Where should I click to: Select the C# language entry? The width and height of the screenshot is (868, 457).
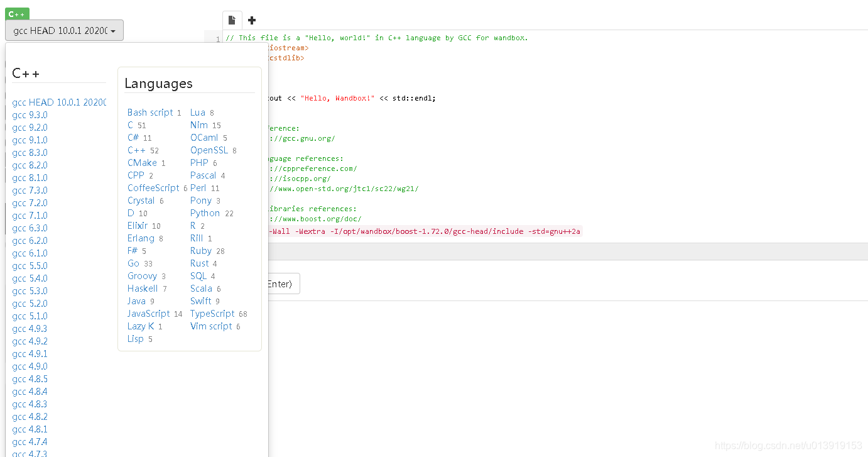point(133,138)
